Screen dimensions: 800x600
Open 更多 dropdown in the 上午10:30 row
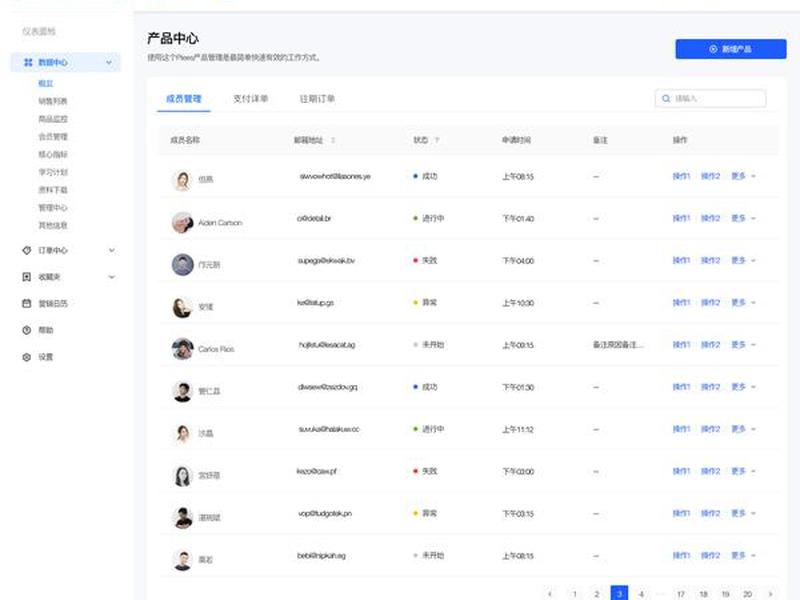coord(743,303)
